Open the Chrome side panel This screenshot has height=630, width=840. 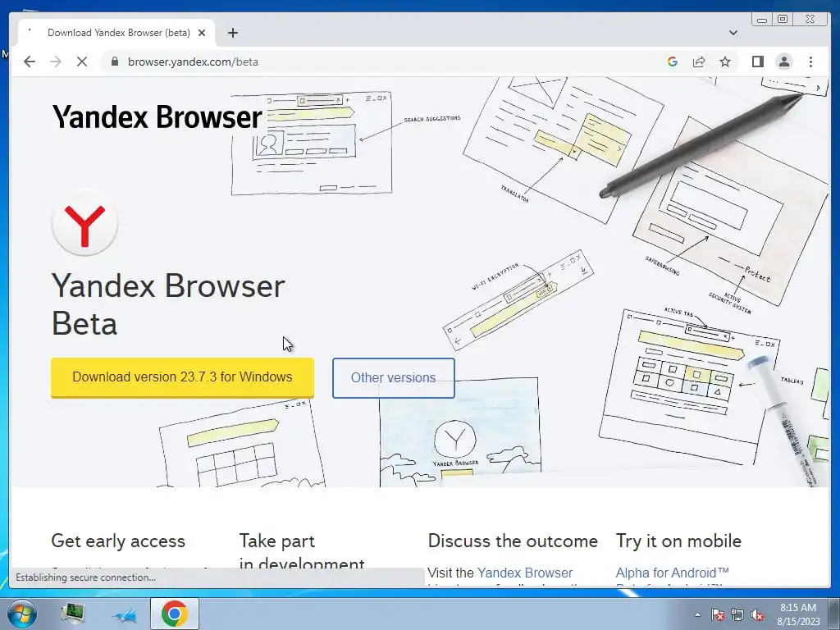[757, 62]
